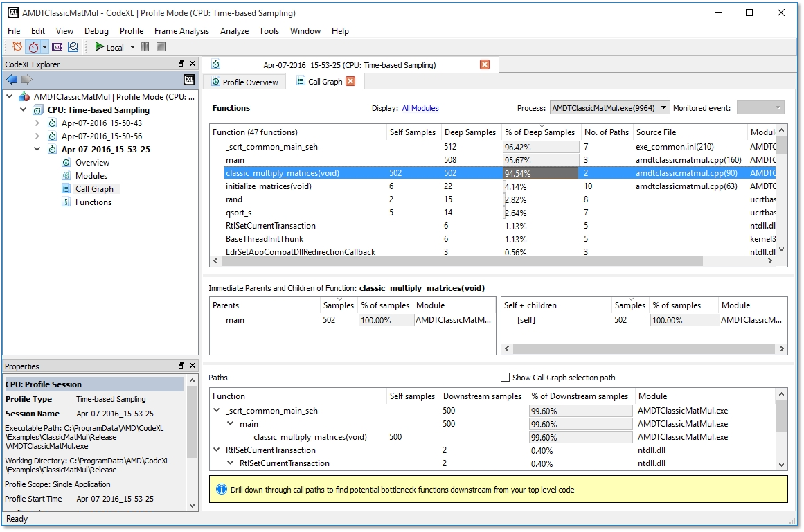Close the Call Graph tab
Image resolution: width=804 pixels, height=532 pixels.
tap(350, 82)
